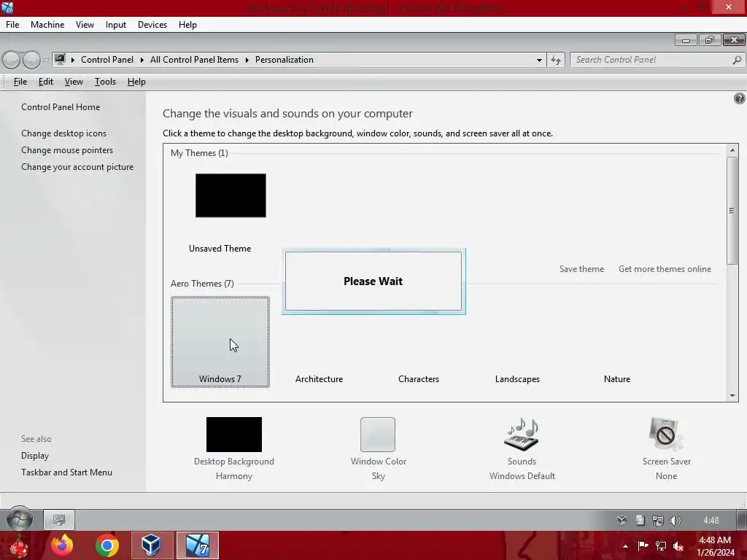Open Firefox from the host taskbar
Viewport: 747px width, 560px height.
(x=62, y=545)
